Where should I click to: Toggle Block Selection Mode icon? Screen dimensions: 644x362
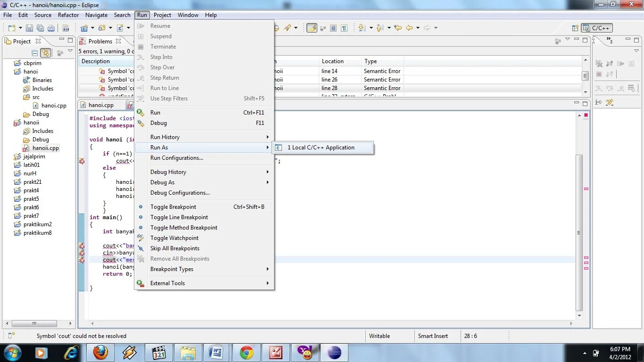pos(333,28)
